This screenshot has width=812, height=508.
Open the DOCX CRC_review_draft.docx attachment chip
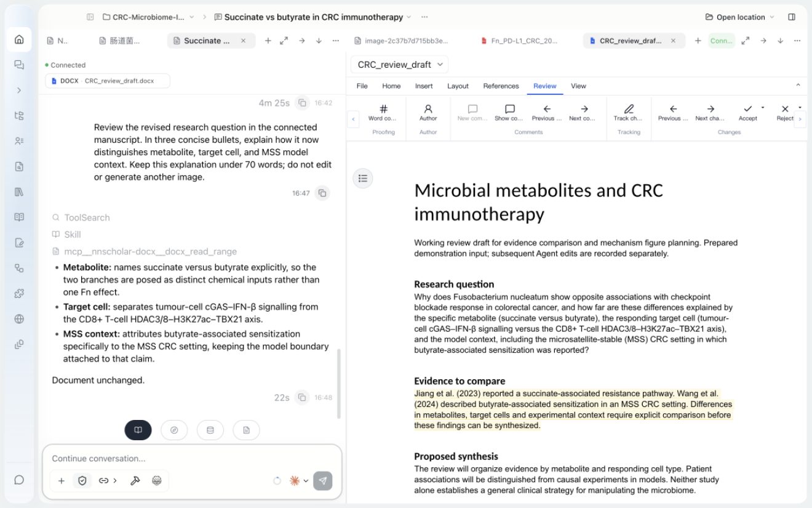pos(108,81)
